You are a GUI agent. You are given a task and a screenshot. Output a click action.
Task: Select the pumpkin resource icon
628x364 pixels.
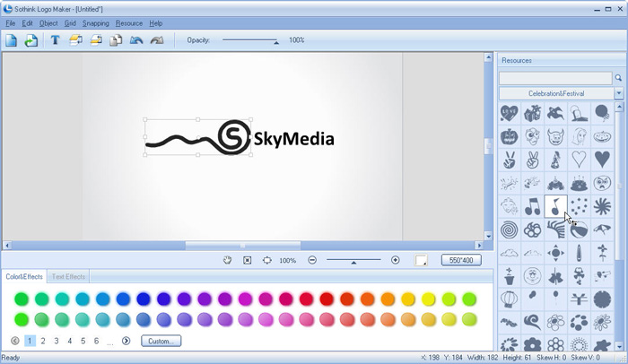point(509,137)
